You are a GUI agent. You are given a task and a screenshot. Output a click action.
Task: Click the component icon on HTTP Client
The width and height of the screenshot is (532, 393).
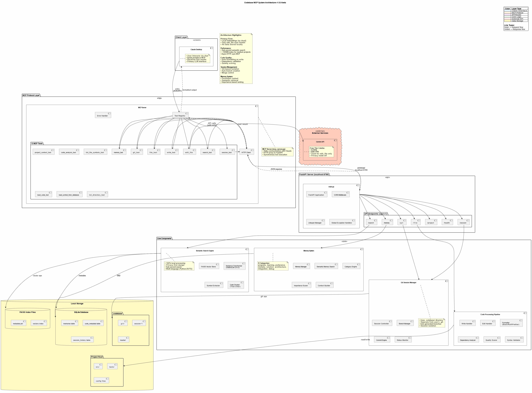pos(252,150)
